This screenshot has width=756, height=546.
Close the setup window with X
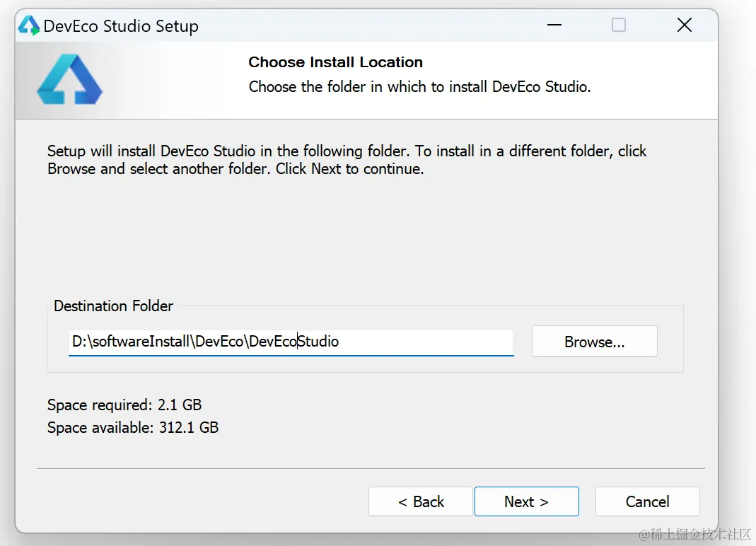[x=684, y=25]
